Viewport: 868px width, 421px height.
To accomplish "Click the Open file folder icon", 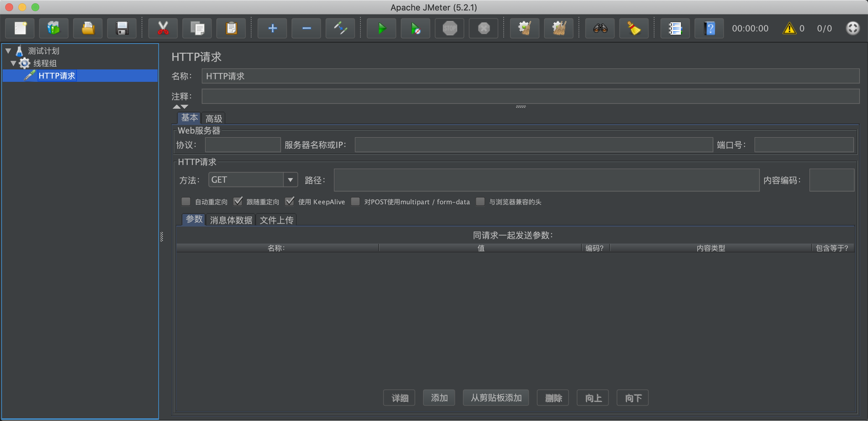I will point(88,28).
